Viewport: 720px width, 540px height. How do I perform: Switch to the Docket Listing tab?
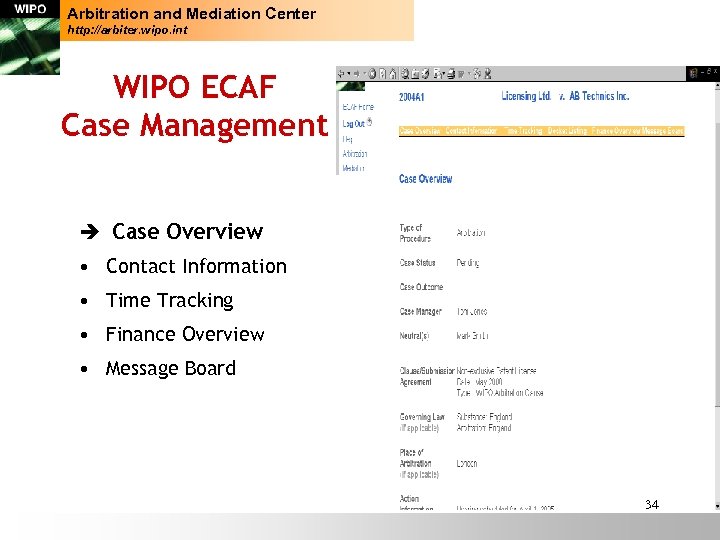coord(568,131)
